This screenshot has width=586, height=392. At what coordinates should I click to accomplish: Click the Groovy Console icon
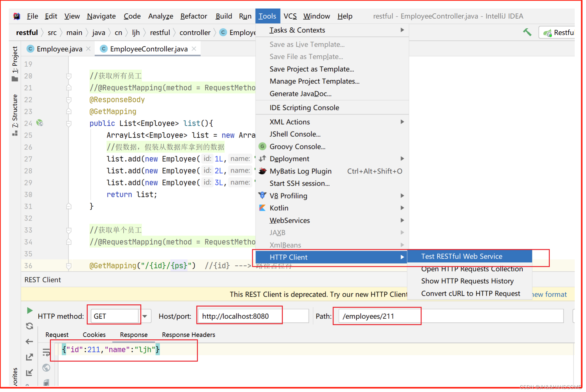tap(262, 146)
